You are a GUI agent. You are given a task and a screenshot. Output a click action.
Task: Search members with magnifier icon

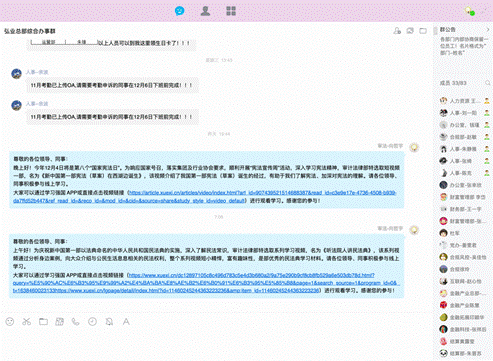[x=488, y=83]
